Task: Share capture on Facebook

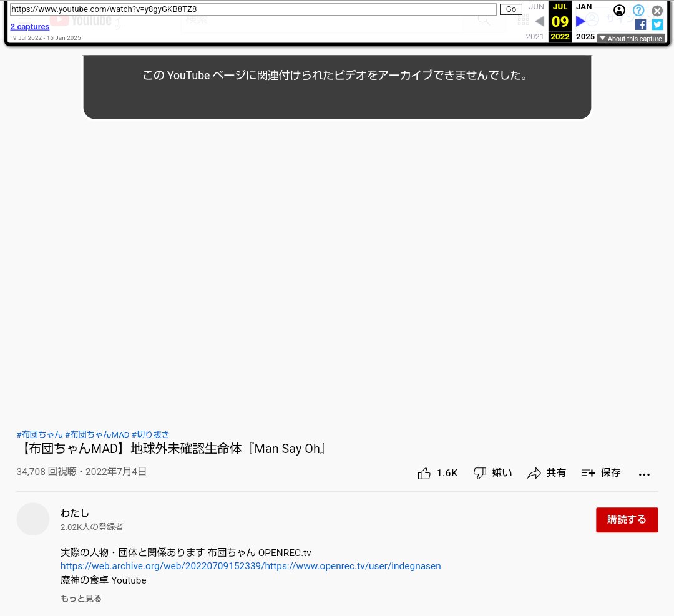Action: click(x=640, y=25)
